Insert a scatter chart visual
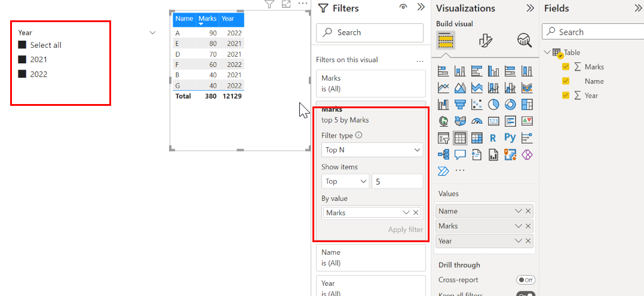Screen dimensions: 644x296 point(477,105)
